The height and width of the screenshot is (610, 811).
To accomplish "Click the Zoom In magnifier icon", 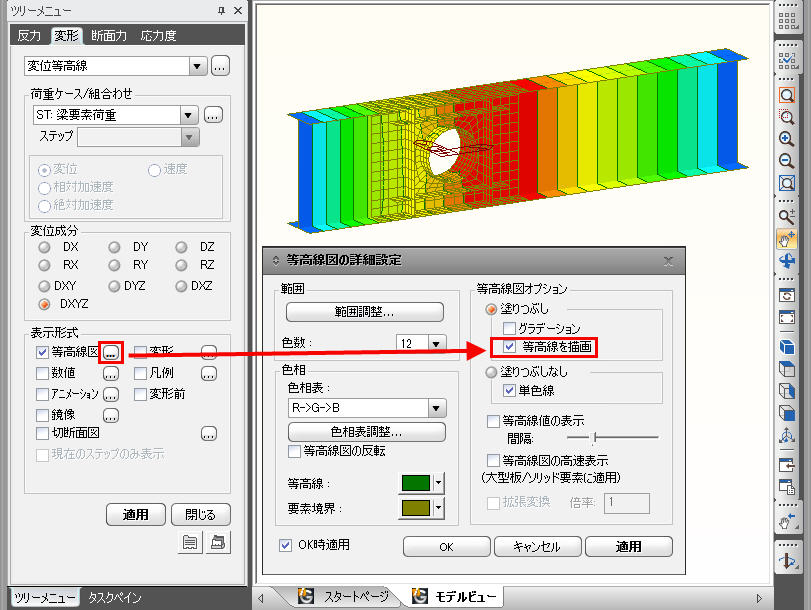I will coord(787,140).
